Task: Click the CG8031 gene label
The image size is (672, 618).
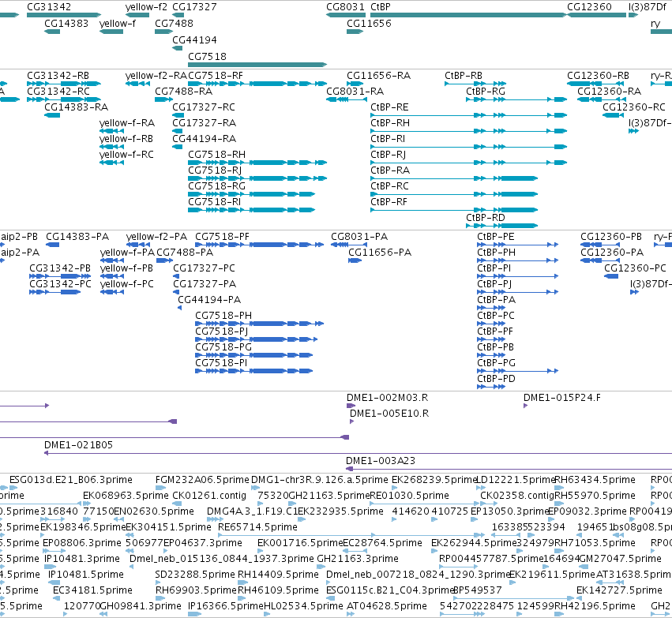Action: [345, 7]
